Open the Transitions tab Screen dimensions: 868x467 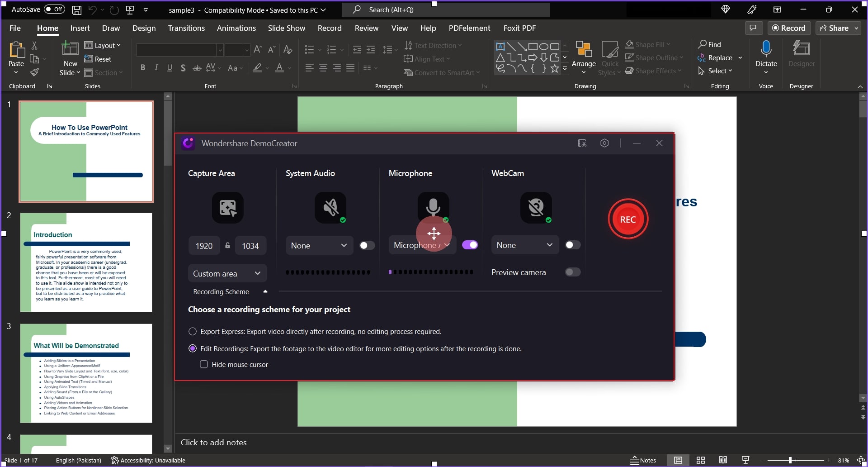tap(186, 28)
